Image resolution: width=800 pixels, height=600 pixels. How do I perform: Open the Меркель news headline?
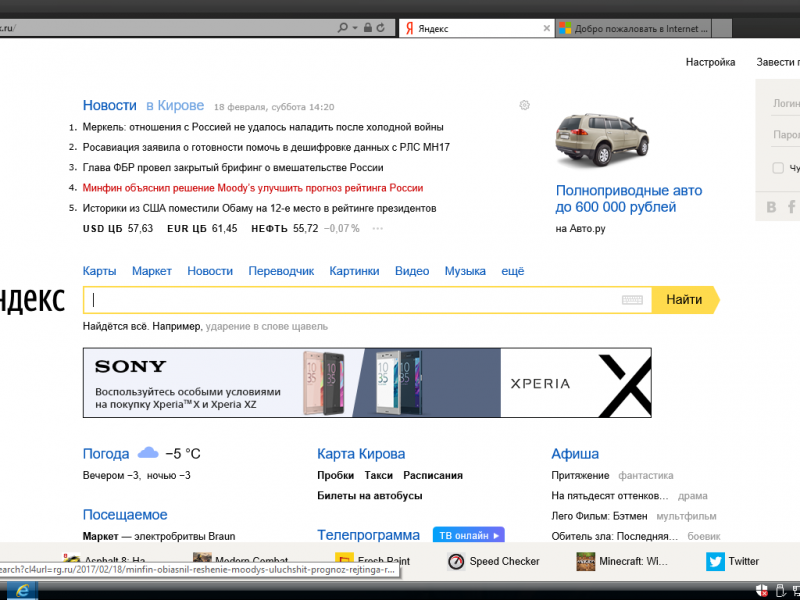coord(263,127)
